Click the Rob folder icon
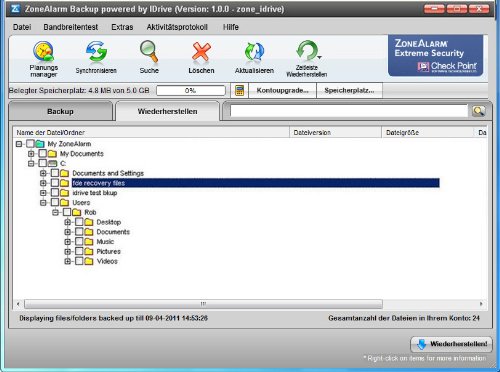Screen dimensions: 500x372 (x=77, y=212)
